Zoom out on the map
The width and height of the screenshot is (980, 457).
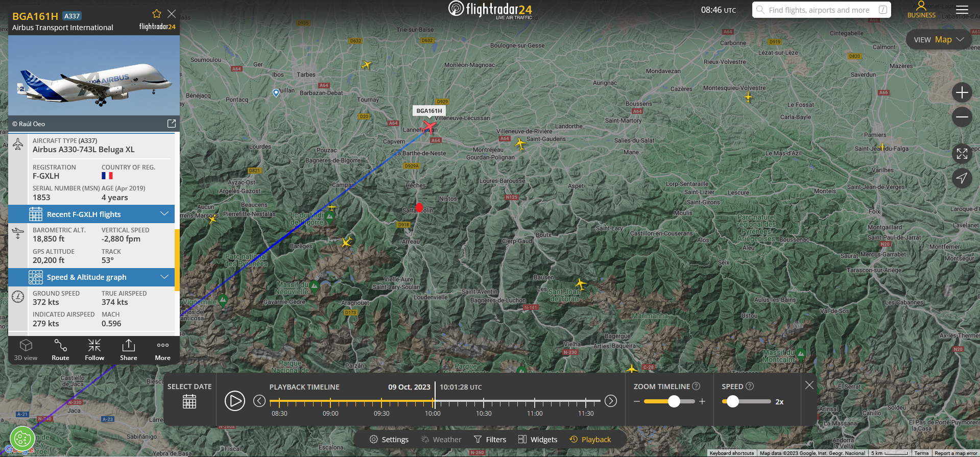(x=962, y=117)
